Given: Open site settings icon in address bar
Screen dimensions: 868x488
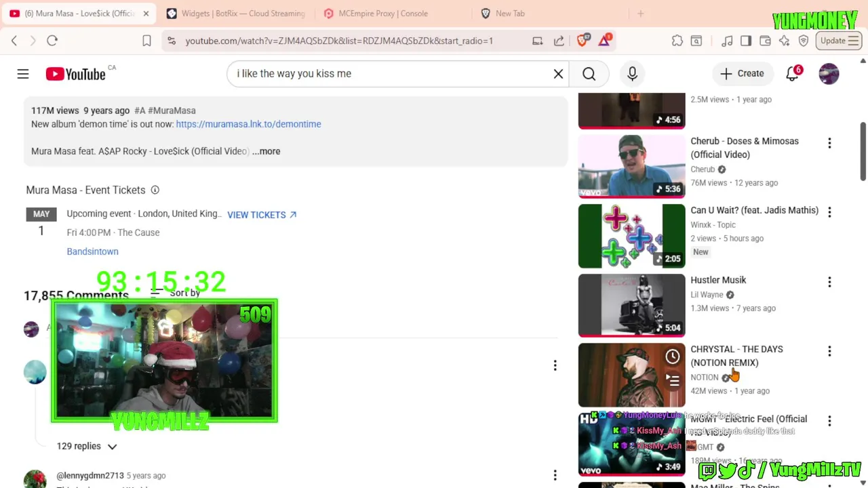Looking at the screenshot, I should (172, 41).
